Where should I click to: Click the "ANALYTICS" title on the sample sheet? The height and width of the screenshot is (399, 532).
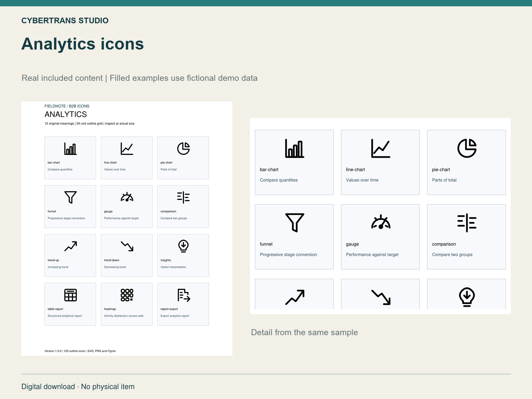point(66,114)
